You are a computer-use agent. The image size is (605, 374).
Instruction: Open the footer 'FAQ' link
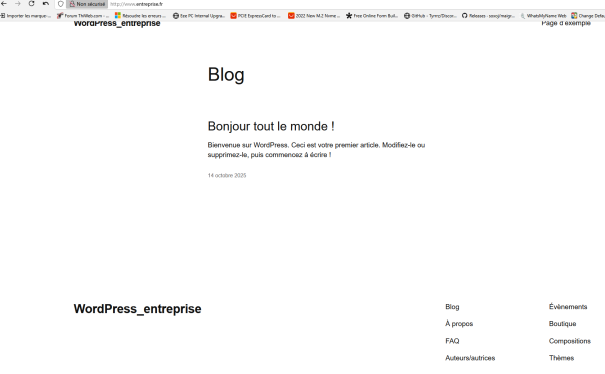click(x=452, y=341)
